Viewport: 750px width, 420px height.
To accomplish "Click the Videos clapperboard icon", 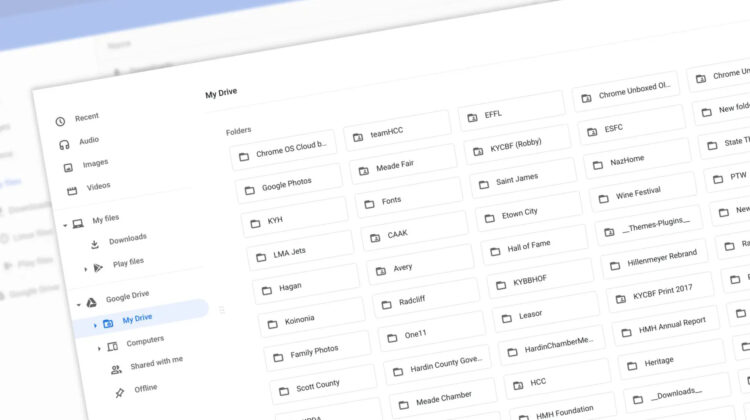I will [x=72, y=190].
